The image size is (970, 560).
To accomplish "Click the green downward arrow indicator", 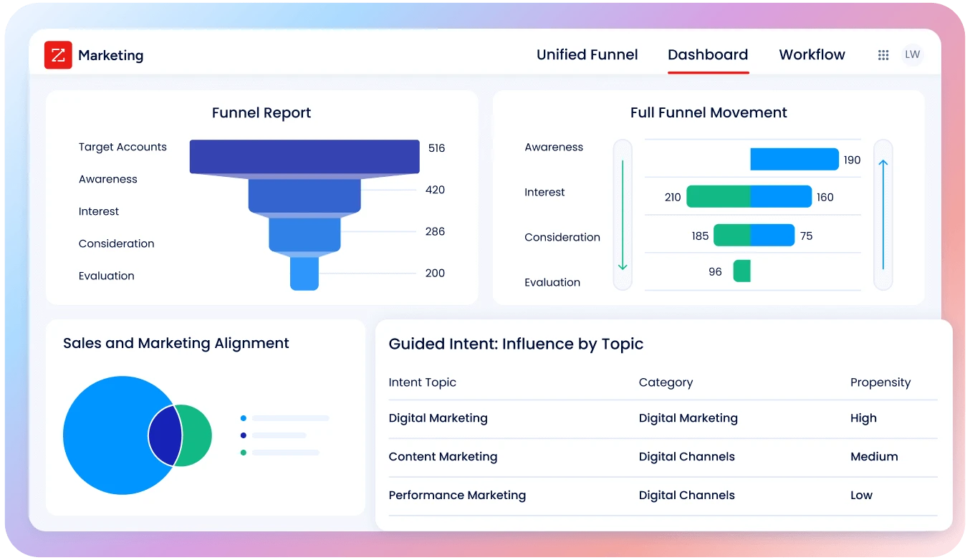I will [x=623, y=215].
